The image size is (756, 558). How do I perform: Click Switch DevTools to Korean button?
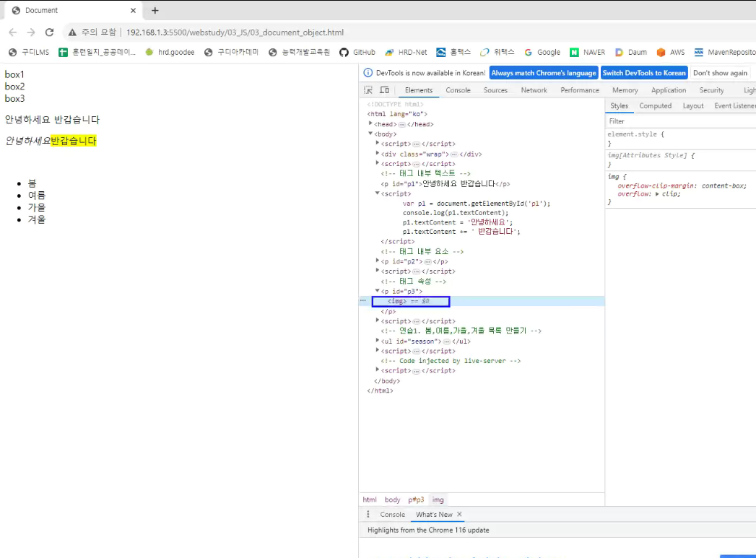click(x=644, y=73)
